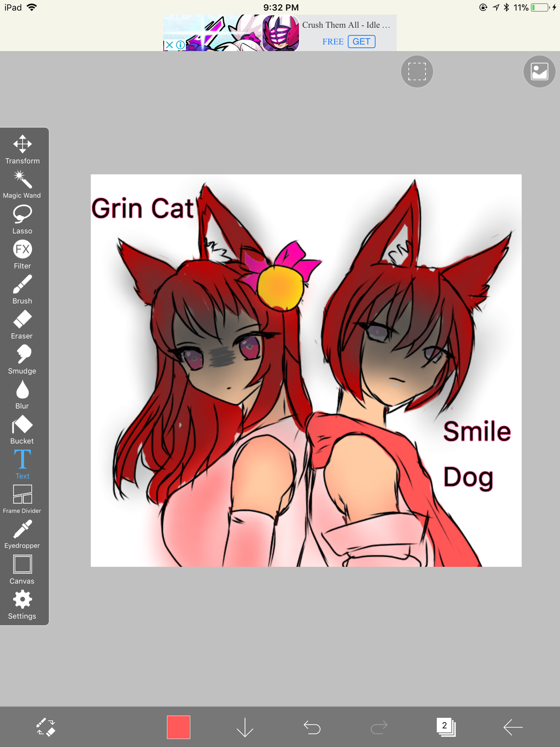The width and height of the screenshot is (560, 747).
Task: Toggle brush/eraser switch icon
Action: [x=46, y=727]
